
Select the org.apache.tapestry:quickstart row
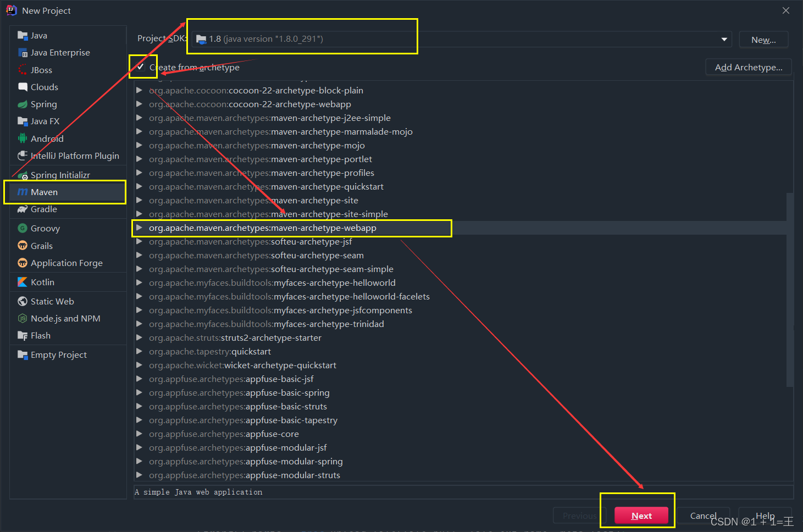point(460,351)
